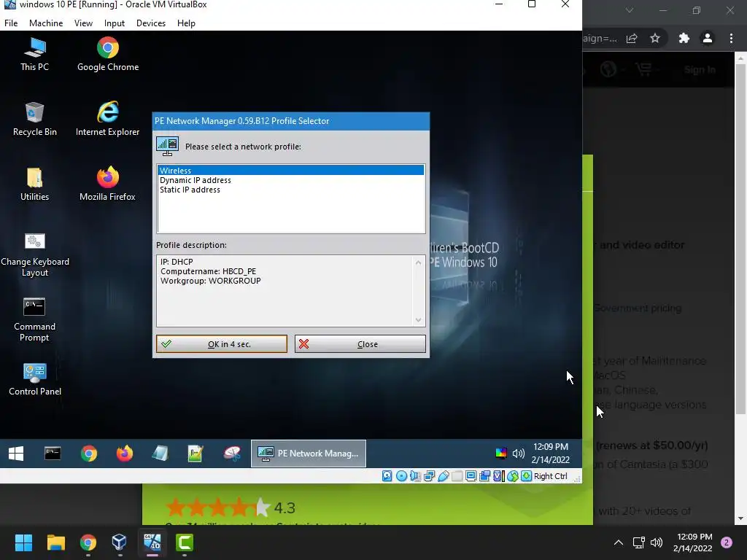Launch Chrome from guest taskbar
Viewport: 747px width, 560px height.
(88, 454)
